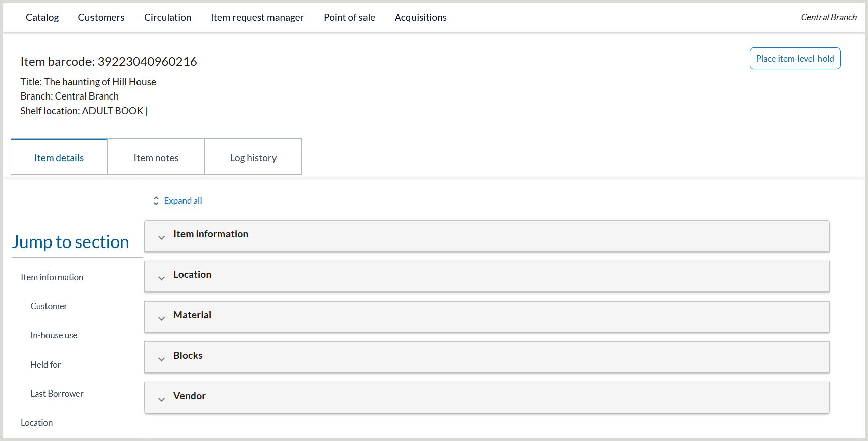Open the Acquisitions menu
The height and width of the screenshot is (441, 868).
click(x=421, y=17)
